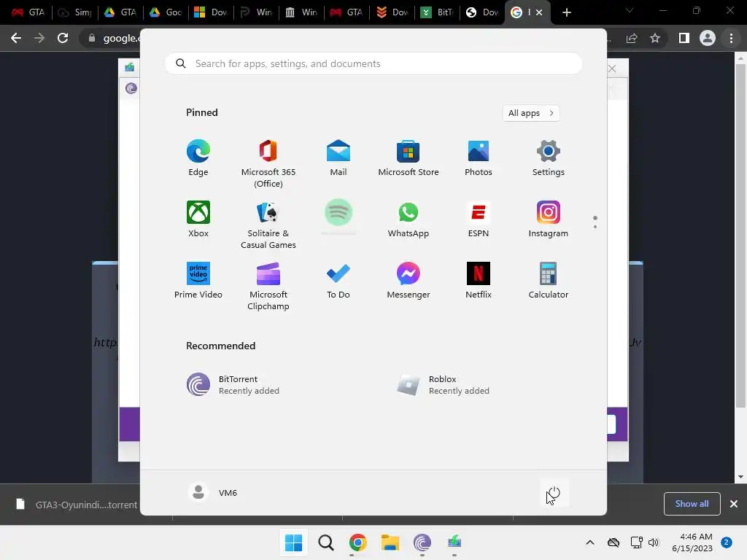Switch to BitTorrent on the taskbar
The width and height of the screenshot is (747, 560).
422,542
